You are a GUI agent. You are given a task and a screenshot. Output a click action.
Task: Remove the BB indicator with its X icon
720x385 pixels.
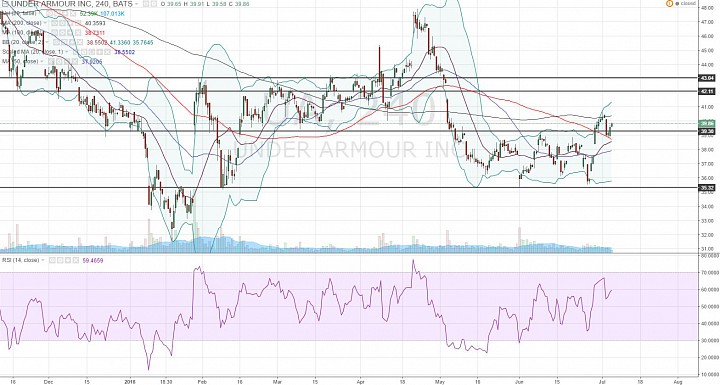[80, 42]
